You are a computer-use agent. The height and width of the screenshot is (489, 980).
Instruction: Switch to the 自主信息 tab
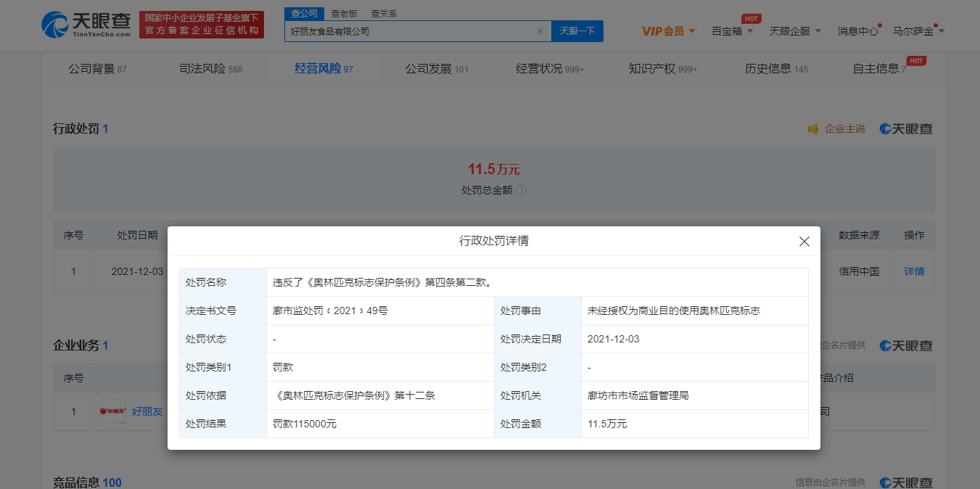[x=879, y=69]
